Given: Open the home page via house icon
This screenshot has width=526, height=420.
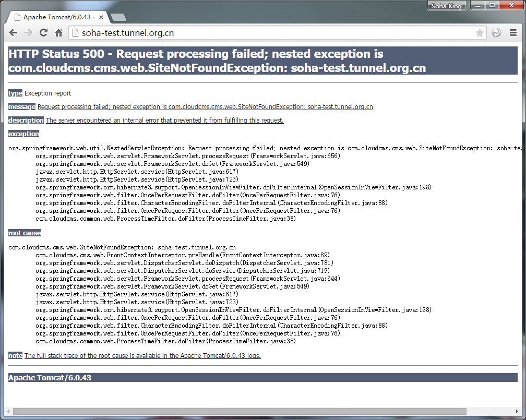Looking at the screenshot, I should (58, 32).
